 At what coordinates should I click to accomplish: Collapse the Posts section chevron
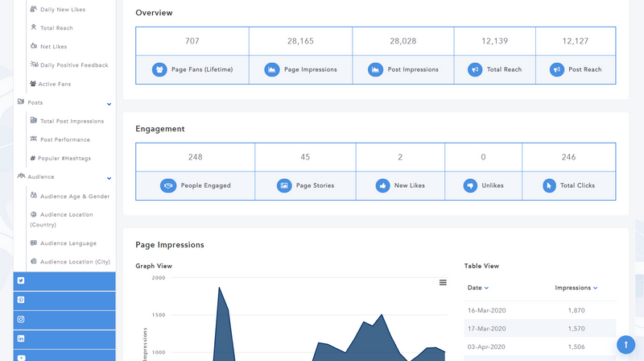[x=109, y=104]
